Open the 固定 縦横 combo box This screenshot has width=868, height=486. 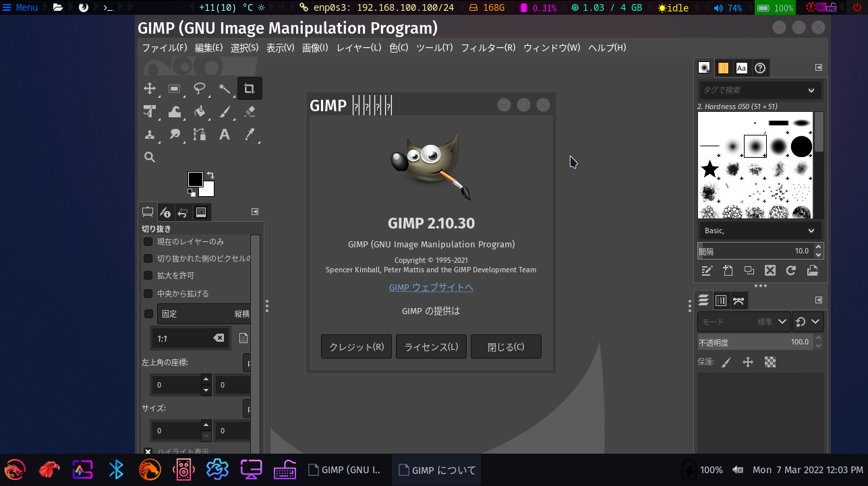pos(204,313)
